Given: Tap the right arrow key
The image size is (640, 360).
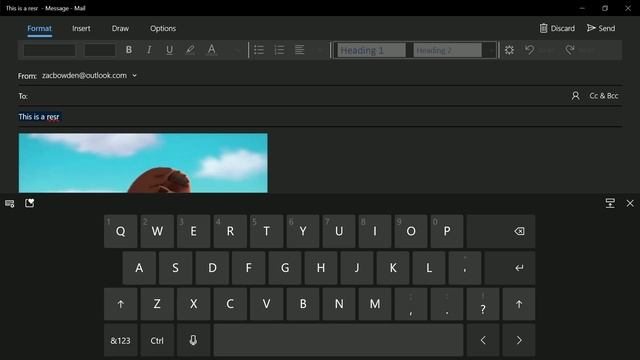Looking at the screenshot, I should (x=519, y=340).
